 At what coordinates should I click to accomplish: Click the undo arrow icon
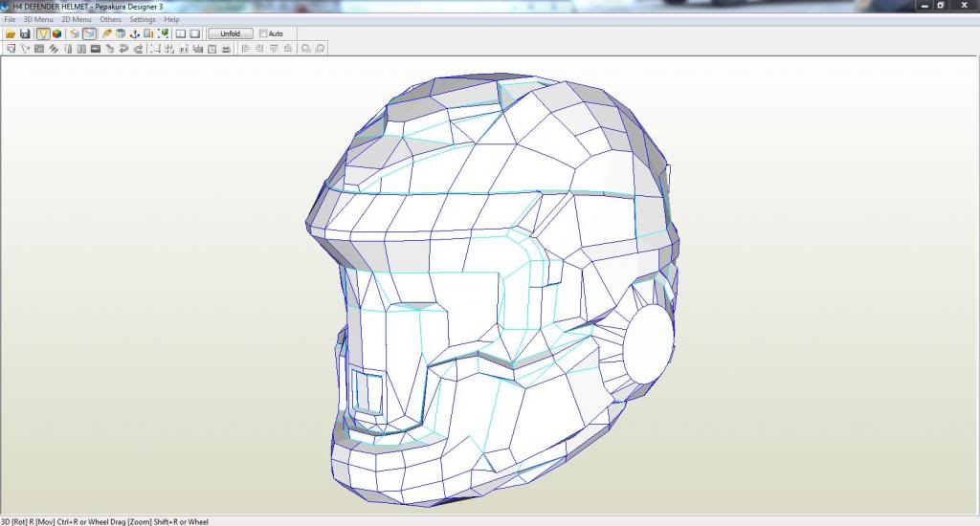click(x=123, y=49)
